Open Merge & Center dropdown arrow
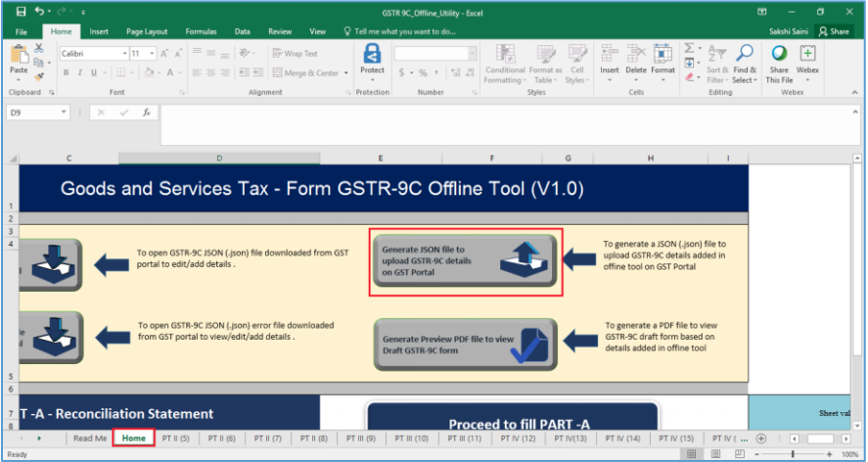Viewport: 868px width, 462px height. tap(346, 72)
